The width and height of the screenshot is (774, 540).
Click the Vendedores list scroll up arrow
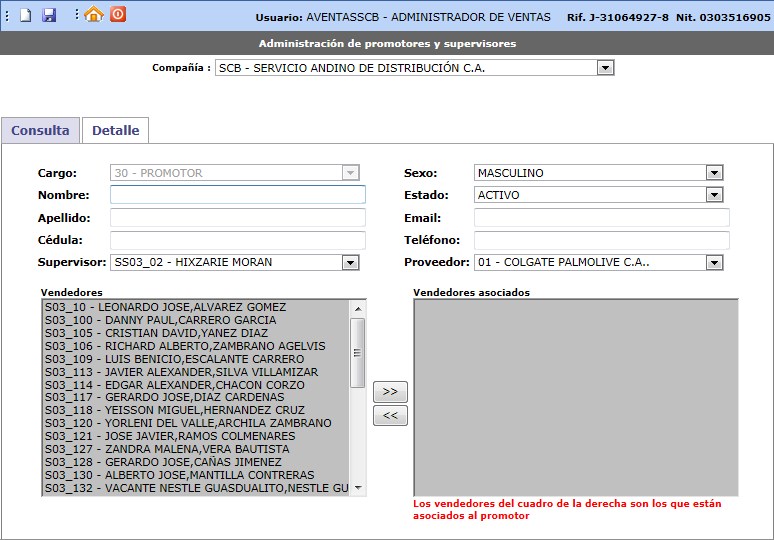coord(358,309)
